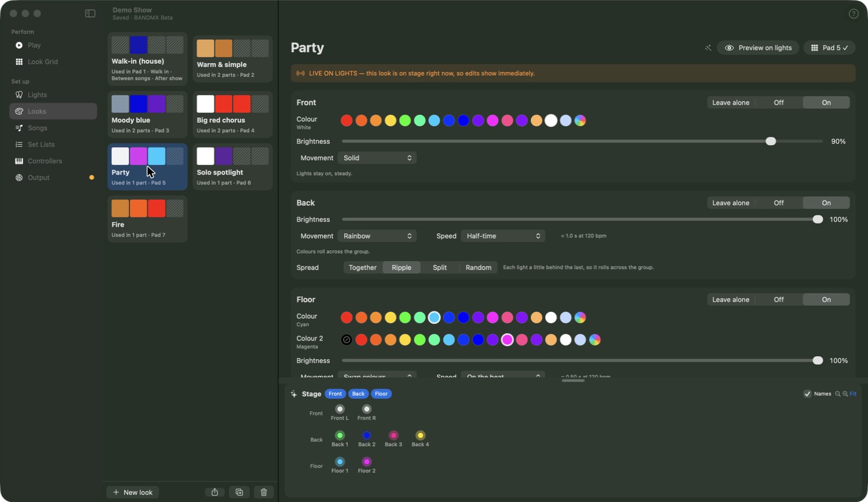Select the Back 3 light on stage
This screenshot has width=868, height=502.
pyautogui.click(x=393, y=436)
